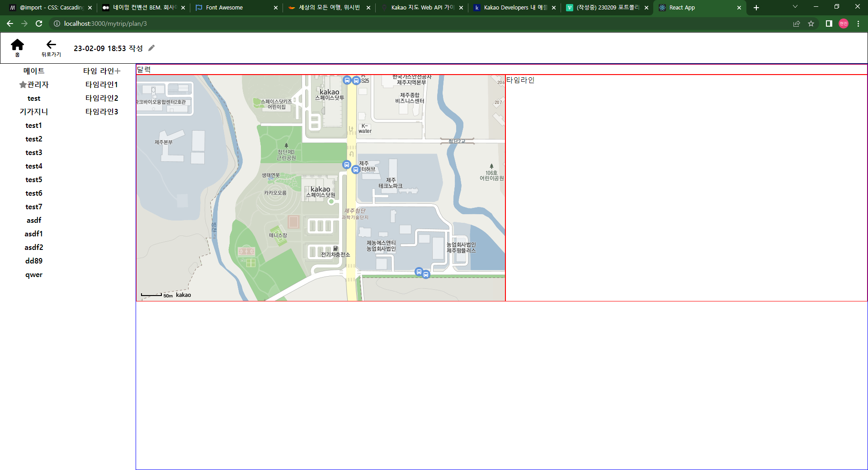The height and width of the screenshot is (470, 868).
Task: Click the bus stop icon near S25
Action: [356, 80]
